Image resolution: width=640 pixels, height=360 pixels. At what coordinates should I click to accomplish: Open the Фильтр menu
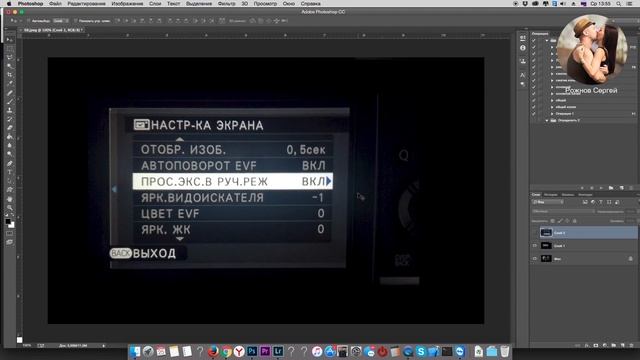click(x=227, y=3)
